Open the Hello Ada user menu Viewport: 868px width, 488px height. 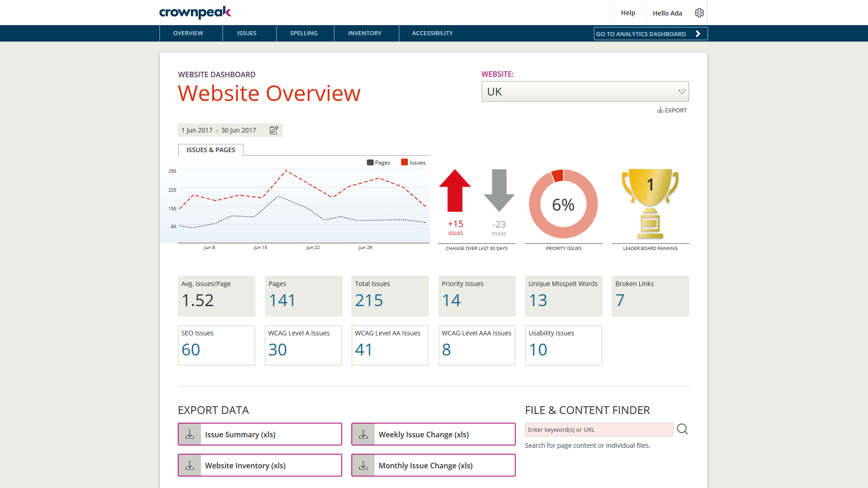tap(667, 13)
